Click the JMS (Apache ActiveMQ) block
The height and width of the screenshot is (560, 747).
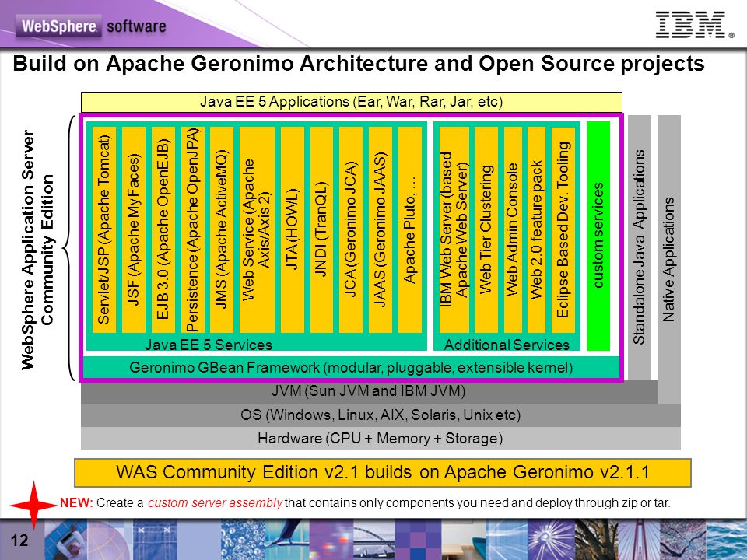click(222, 229)
